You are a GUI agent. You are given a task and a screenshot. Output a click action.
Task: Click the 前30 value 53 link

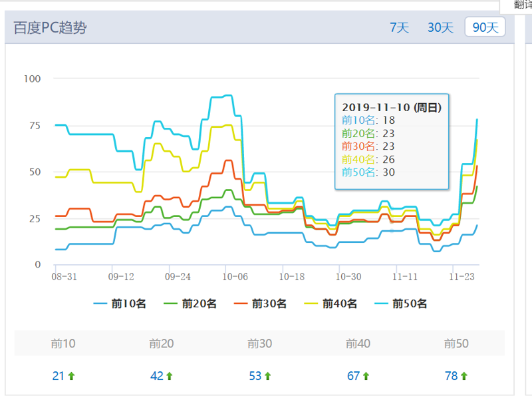coord(255,376)
